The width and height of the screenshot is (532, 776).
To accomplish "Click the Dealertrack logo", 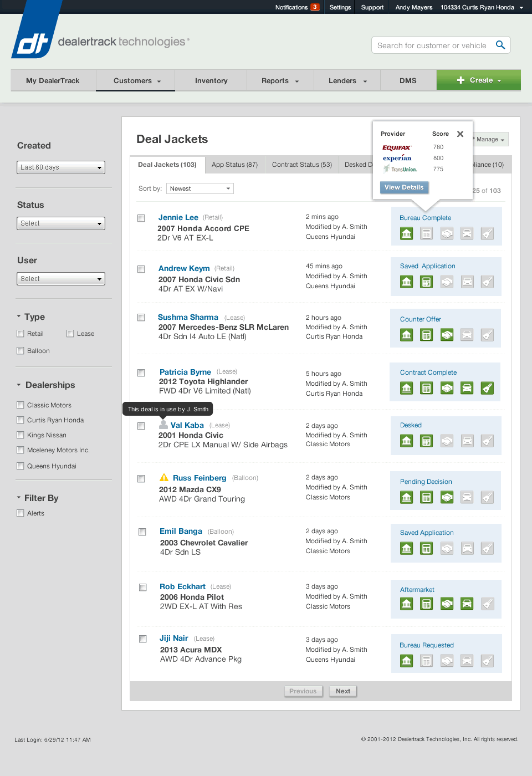I will pyautogui.click(x=37, y=30).
